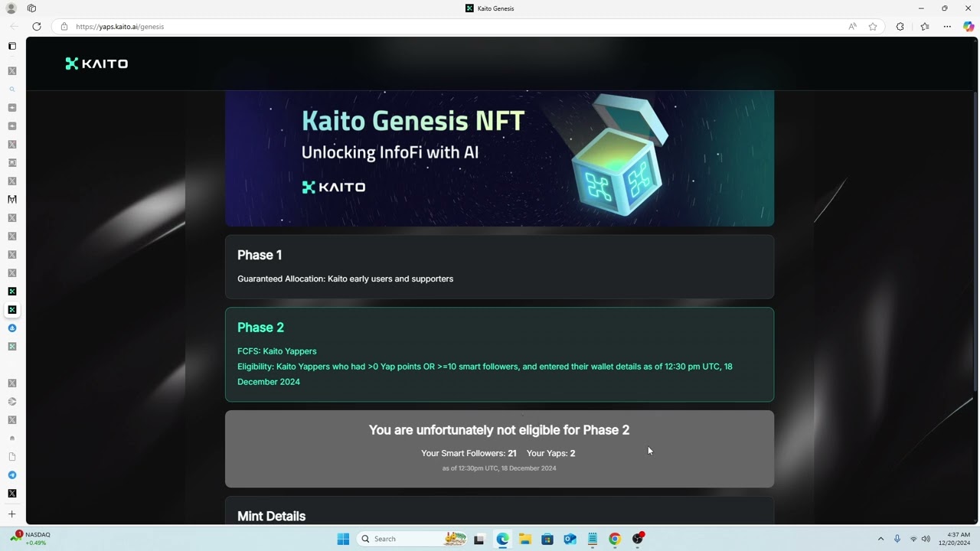Open the Windows Start menu
Viewport: 980px width, 551px height.
pyautogui.click(x=343, y=539)
